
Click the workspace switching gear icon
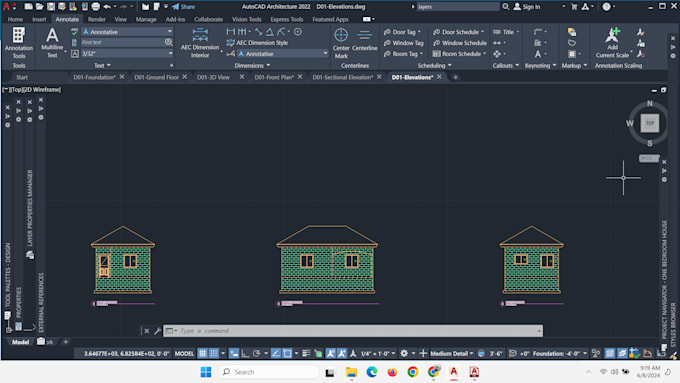coord(404,354)
